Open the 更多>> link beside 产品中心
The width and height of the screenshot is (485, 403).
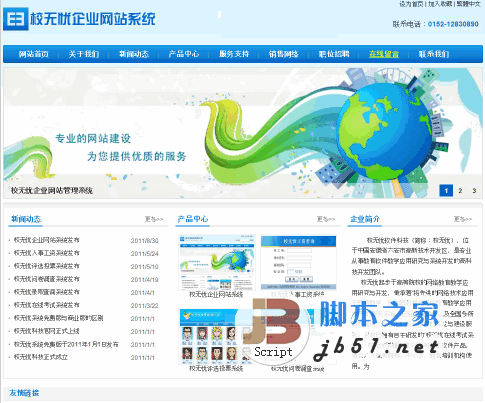coord(326,219)
